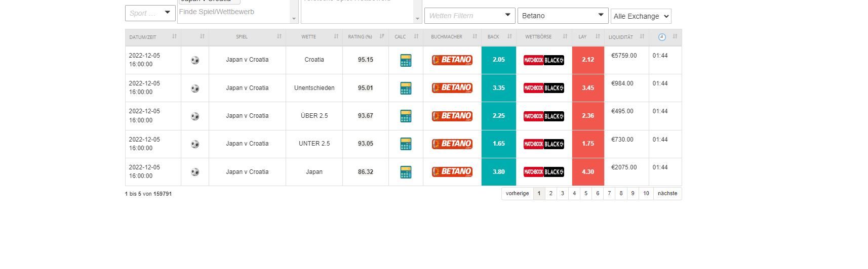Viewport: 868px width, 269px height.
Task: Open the Alle Exchange dropdown
Action: pyautogui.click(x=641, y=16)
